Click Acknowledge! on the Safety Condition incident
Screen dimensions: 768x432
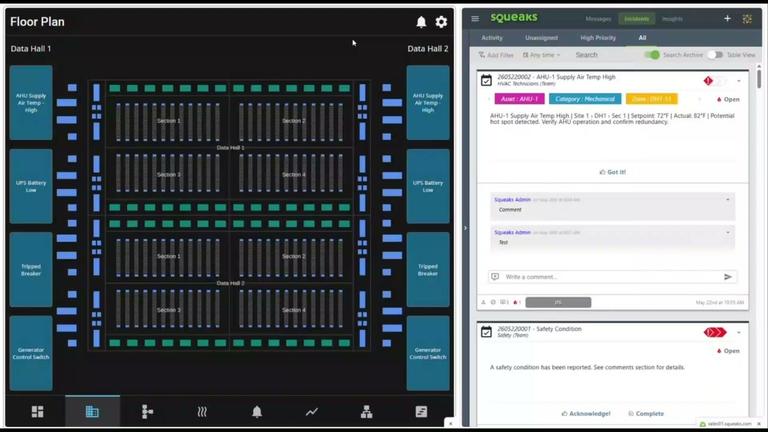586,413
